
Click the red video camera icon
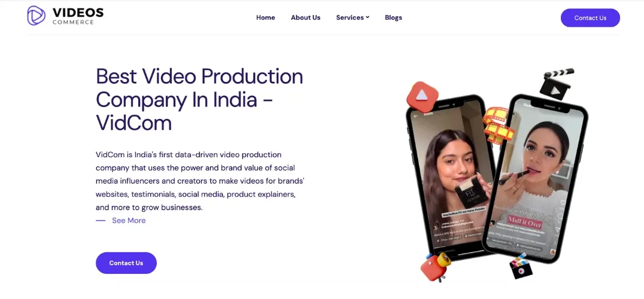click(435, 267)
